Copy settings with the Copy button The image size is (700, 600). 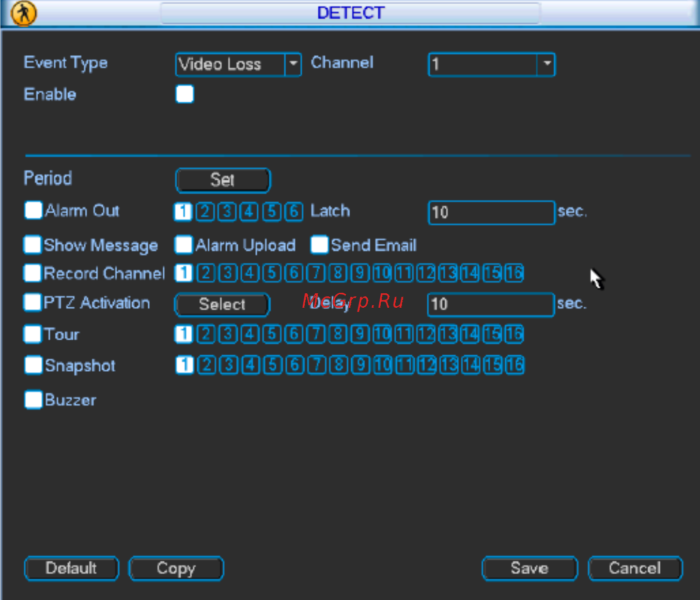point(176,569)
